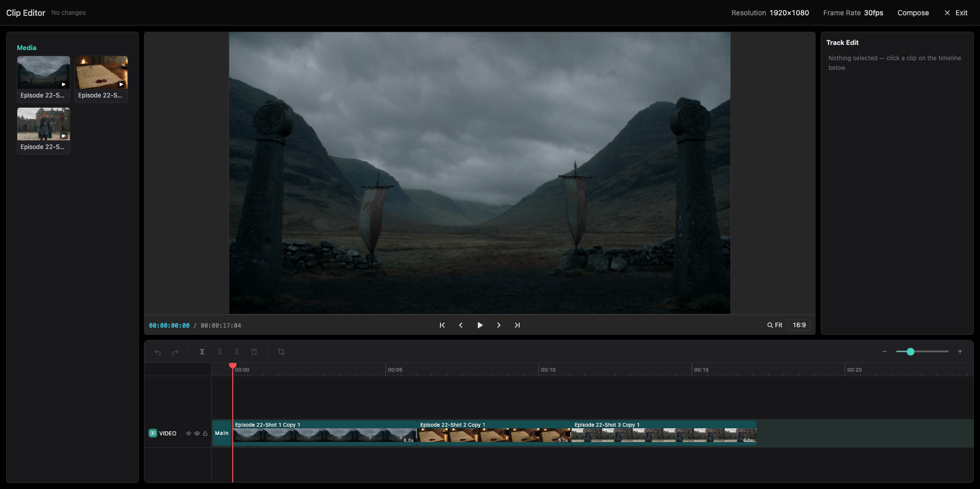
Task: Click the 6.0s duration label on Shot 1 clip
Action: click(409, 441)
